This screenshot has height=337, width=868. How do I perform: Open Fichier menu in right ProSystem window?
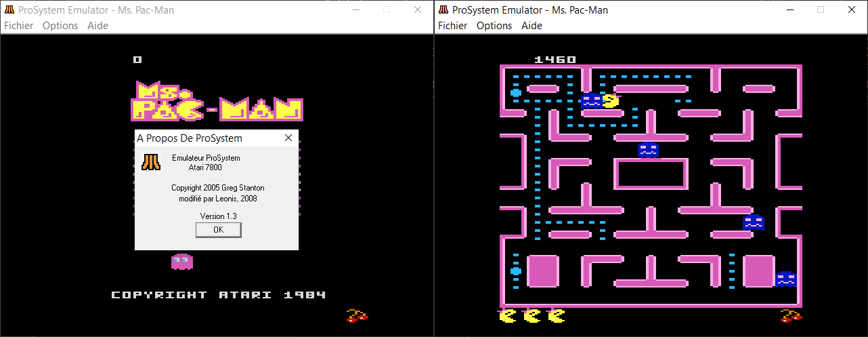coord(452,26)
